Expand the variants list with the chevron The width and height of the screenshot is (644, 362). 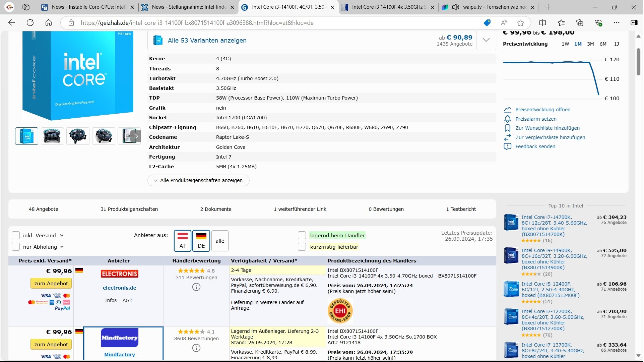pos(486,40)
